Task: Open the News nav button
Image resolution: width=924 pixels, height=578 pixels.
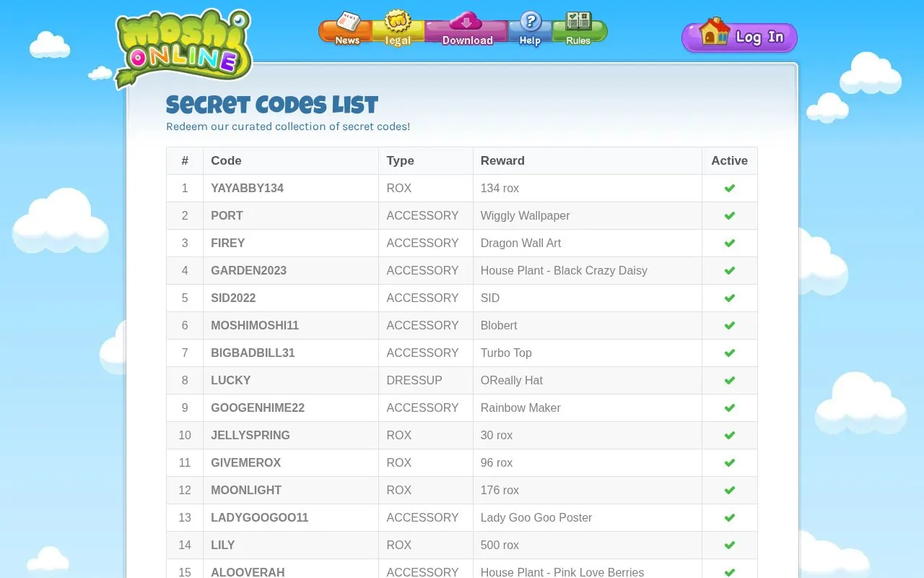Action: (346, 30)
